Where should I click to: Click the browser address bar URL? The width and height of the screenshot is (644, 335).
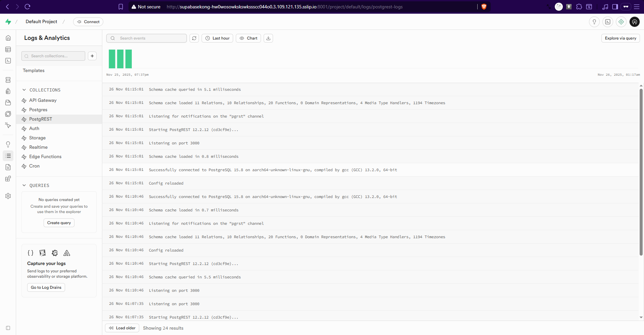click(x=284, y=7)
